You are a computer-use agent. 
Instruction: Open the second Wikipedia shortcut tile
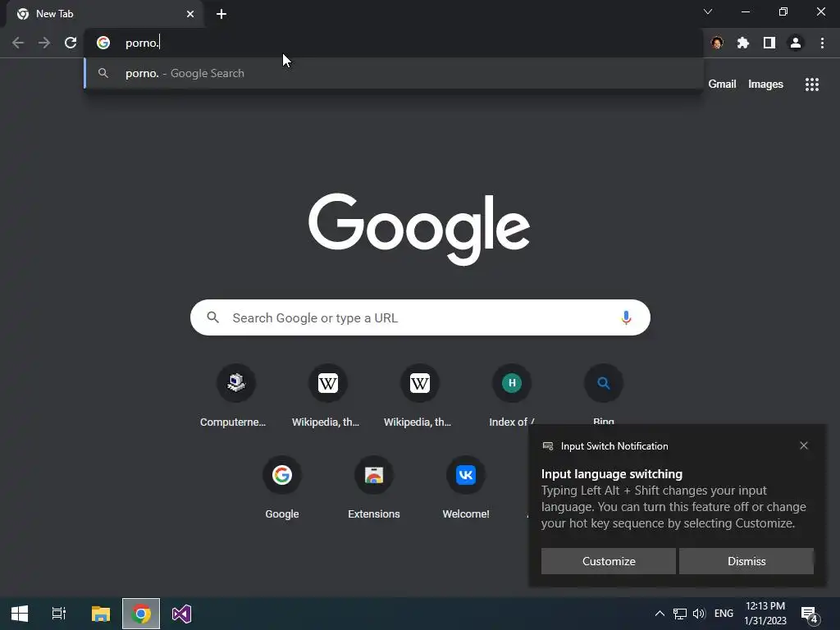coord(419,396)
